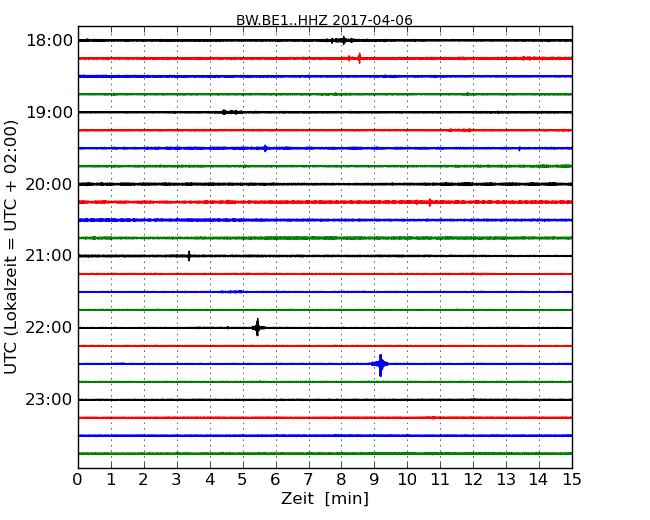Click the 22:00 time label
This screenshot has height=520, width=650.
[x=49, y=328]
